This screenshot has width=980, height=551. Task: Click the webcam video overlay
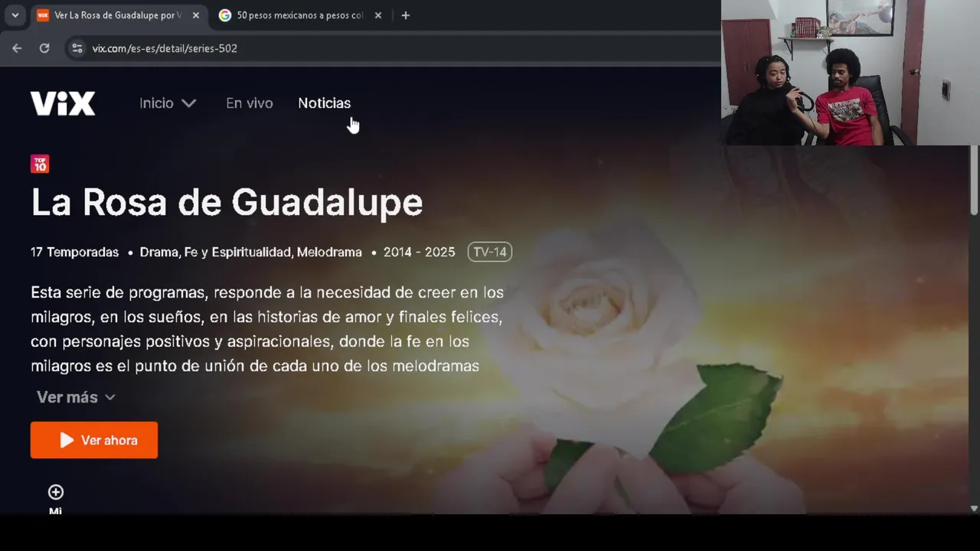(851, 73)
